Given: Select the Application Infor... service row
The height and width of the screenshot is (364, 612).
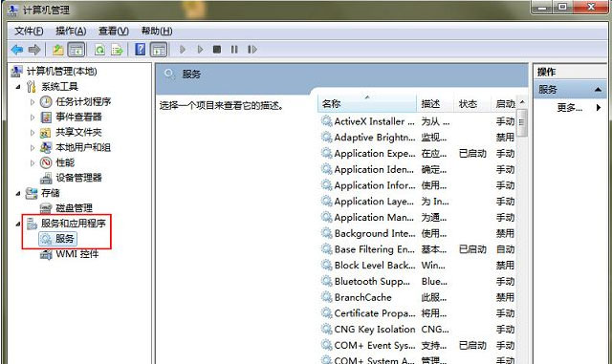Looking at the screenshot, I should (x=418, y=185).
